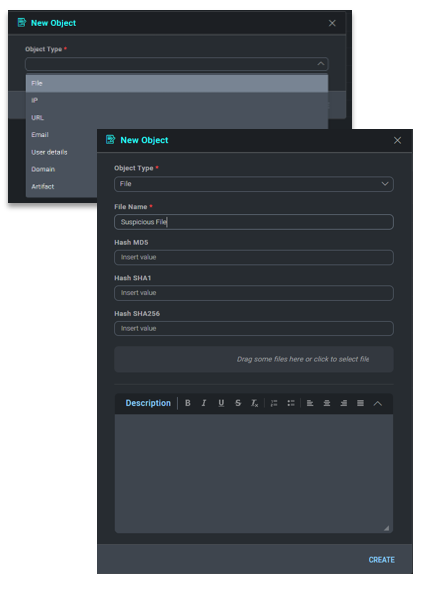430x600 pixels.
Task: Click the Hash SHA256 input field
Action: [x=254, y=329]
